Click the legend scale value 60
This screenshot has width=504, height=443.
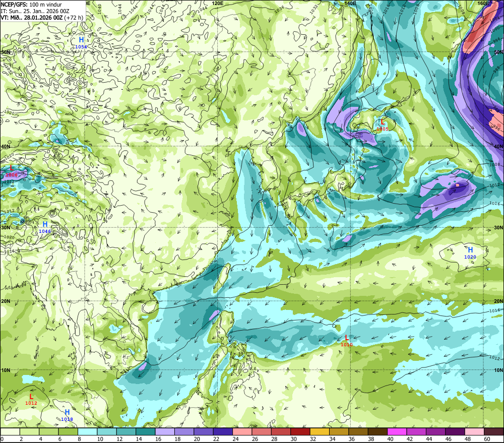click(487, 439)
